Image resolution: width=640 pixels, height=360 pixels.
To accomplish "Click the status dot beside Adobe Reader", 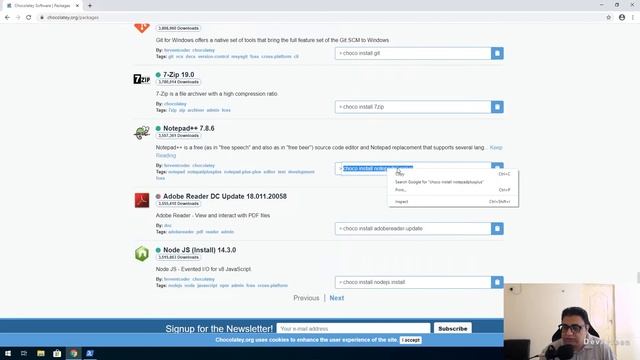I will (x=158, y=196).
